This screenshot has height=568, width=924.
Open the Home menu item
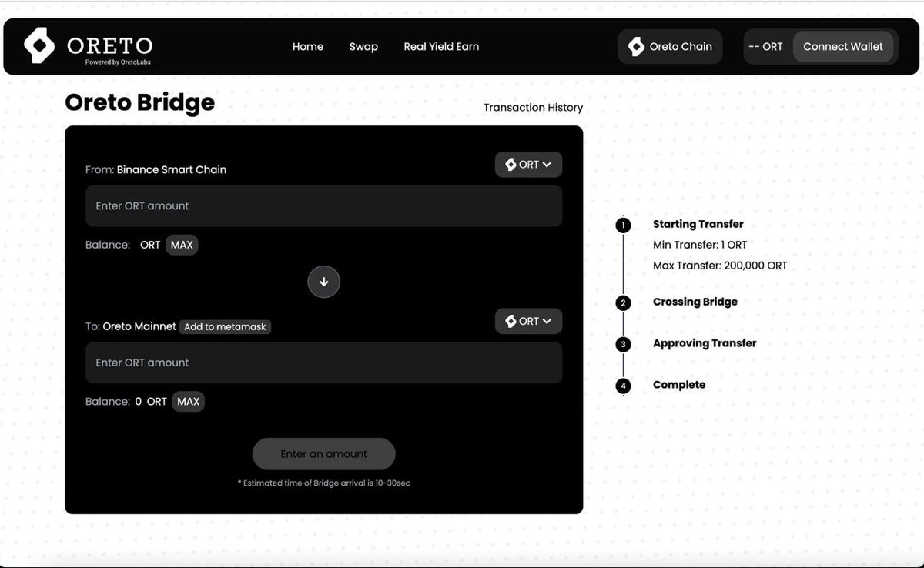tap(308, 47)
